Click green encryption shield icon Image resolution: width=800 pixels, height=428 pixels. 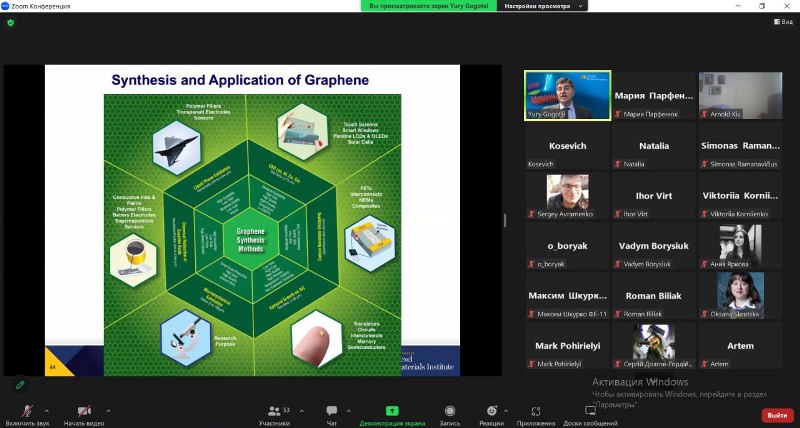pos(10,22)
